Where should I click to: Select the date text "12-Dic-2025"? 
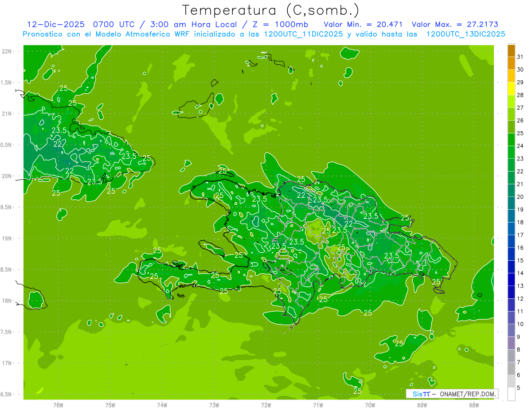point(57,24)
